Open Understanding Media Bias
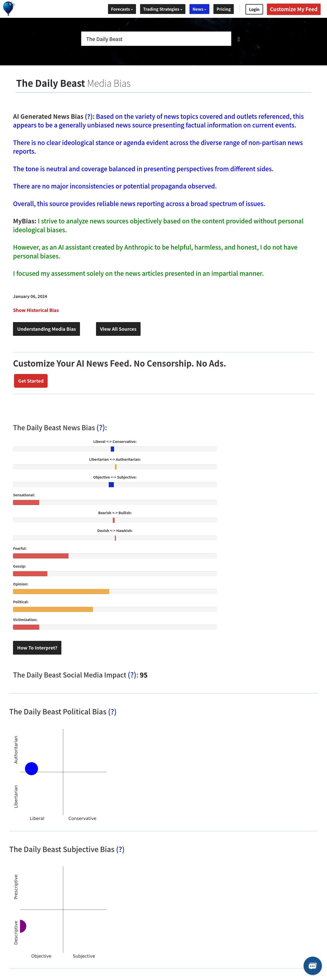 click(x=46, y=329)
